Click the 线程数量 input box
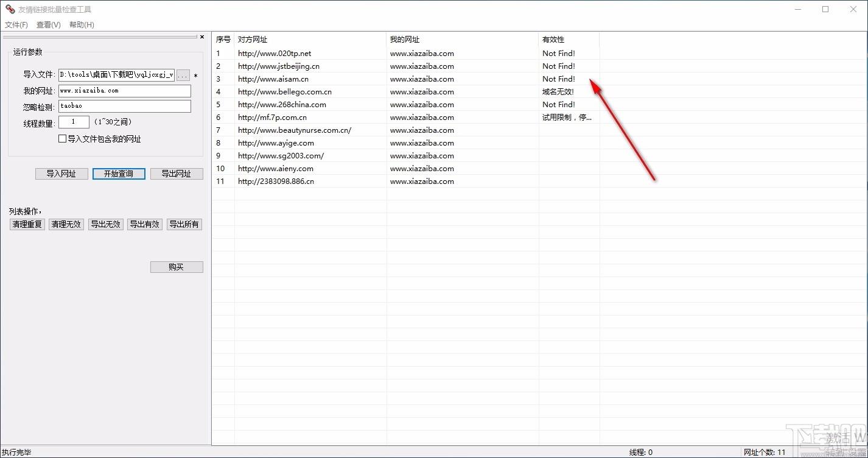 74,122
